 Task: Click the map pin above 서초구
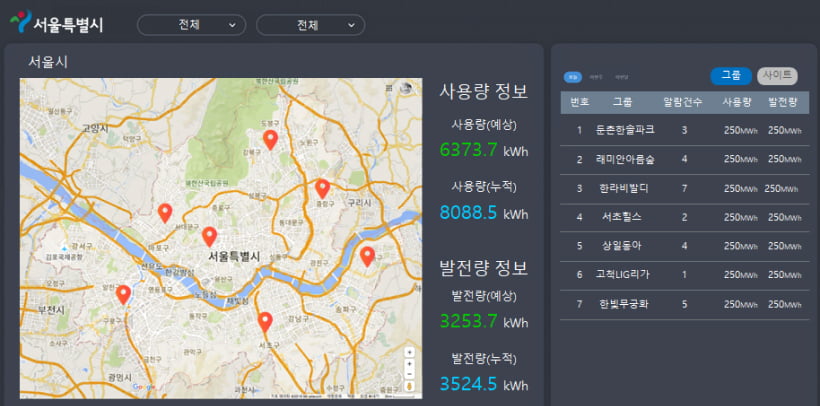point(265,322)
